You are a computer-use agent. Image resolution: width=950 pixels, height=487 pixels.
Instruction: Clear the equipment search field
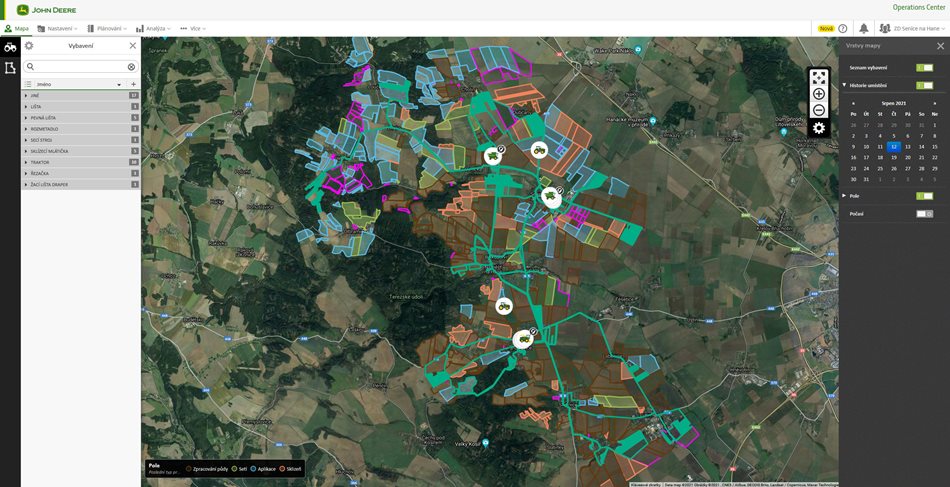(131, 67)
